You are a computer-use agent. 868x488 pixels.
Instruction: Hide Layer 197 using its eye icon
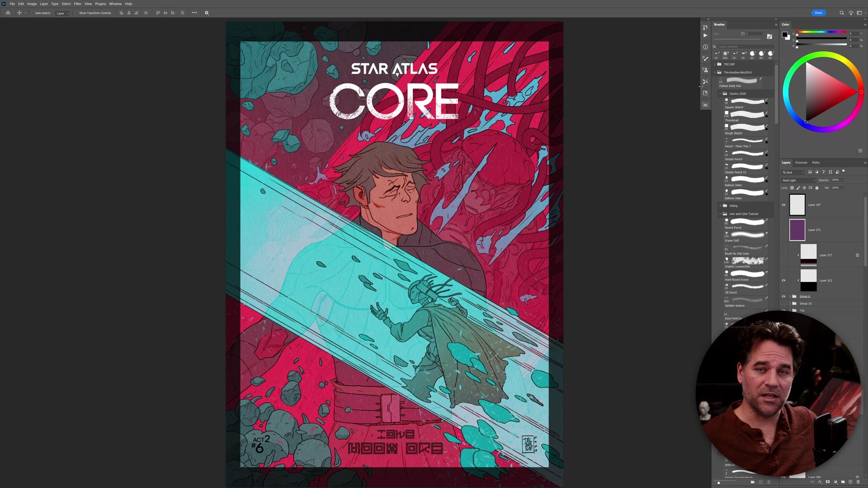(x=784, y=205)
